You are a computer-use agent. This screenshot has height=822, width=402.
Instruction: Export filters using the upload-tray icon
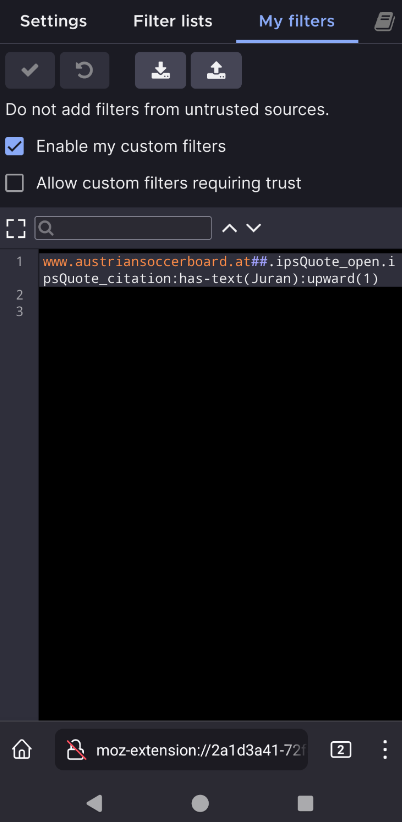pos(216,70)
